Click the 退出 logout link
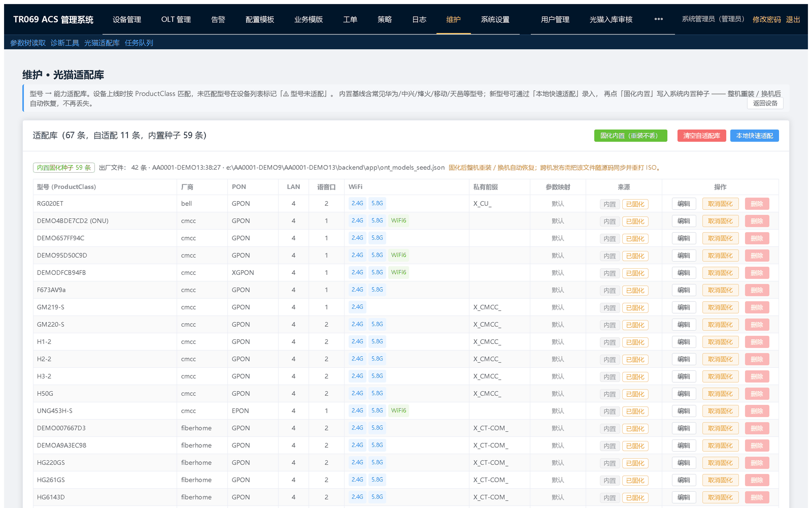 (x=793, y=19)
